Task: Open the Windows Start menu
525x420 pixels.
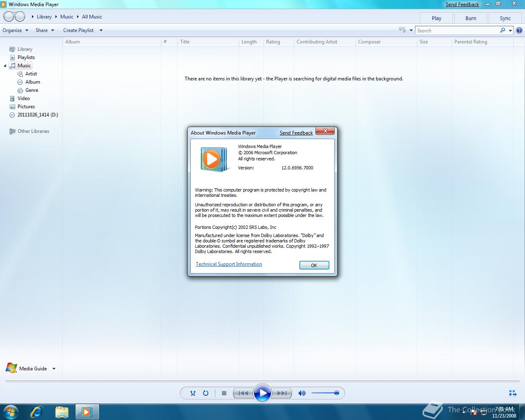Action: coord(11,412)
